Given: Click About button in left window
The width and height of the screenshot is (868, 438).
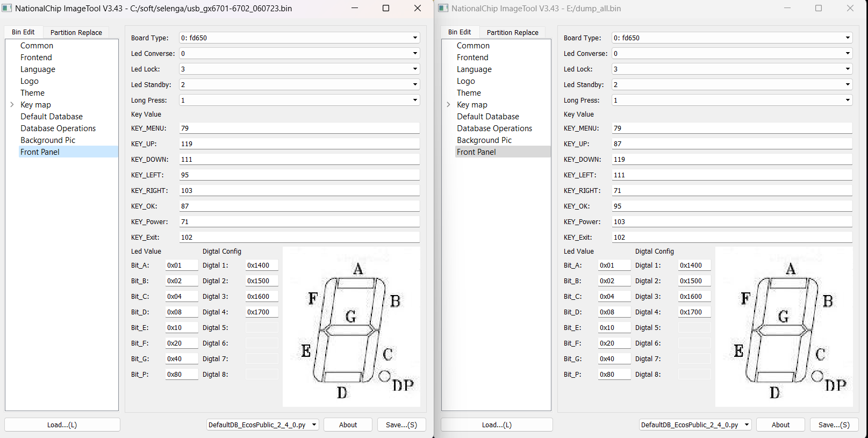Looking at the screenshot, I should pos(348,425).
